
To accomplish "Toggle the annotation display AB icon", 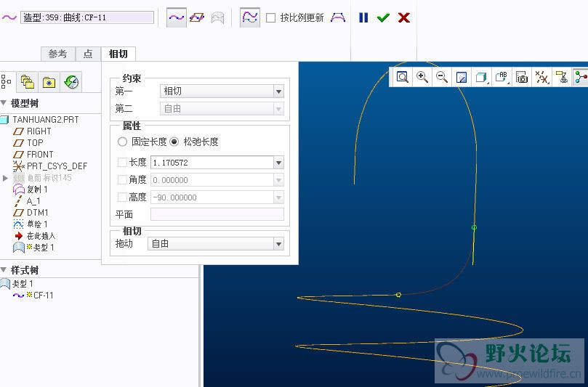I will tap(502, 77).
